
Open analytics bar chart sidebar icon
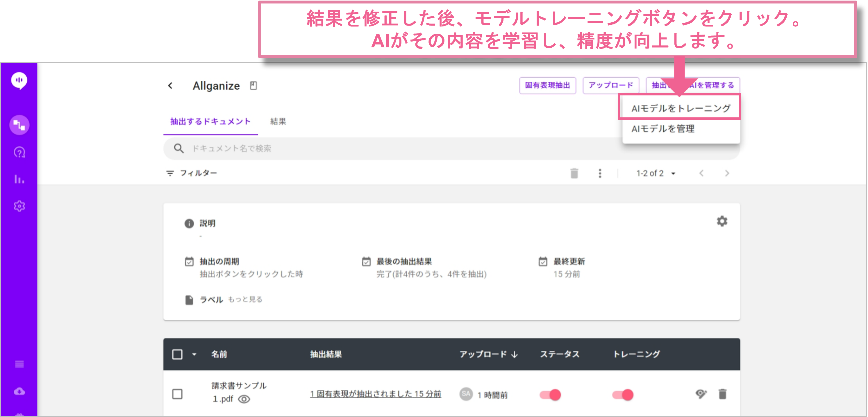(19, 179)
